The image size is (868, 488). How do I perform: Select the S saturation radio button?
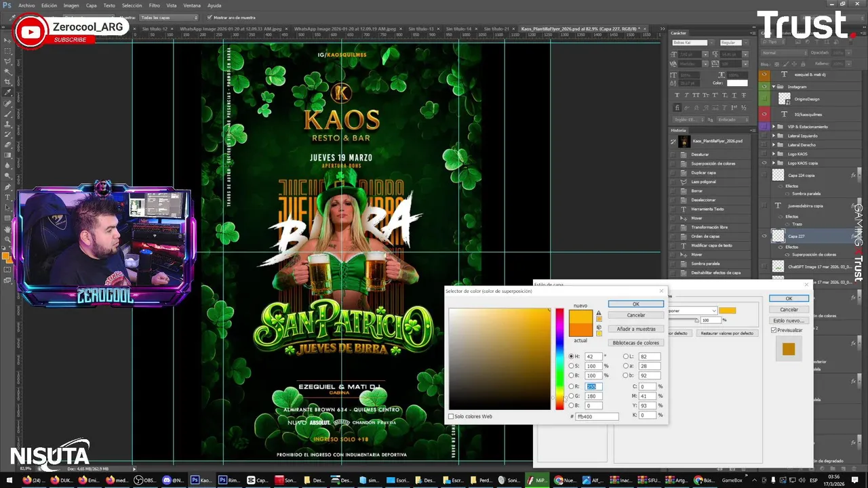click(571, 366)
